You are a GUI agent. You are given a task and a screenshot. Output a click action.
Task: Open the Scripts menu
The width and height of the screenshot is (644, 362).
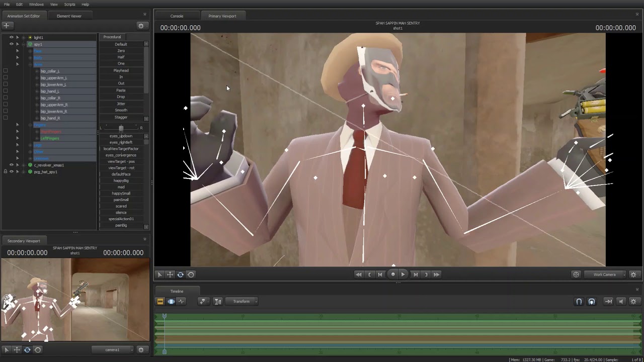(x=69, y=5)
